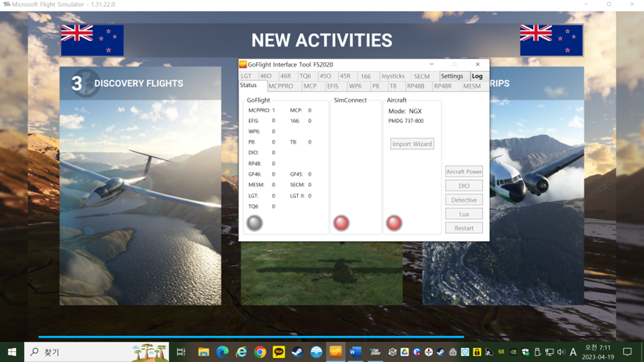Open the NVIDIA tray icon
The image size is (644, 362).
(513, 352)
